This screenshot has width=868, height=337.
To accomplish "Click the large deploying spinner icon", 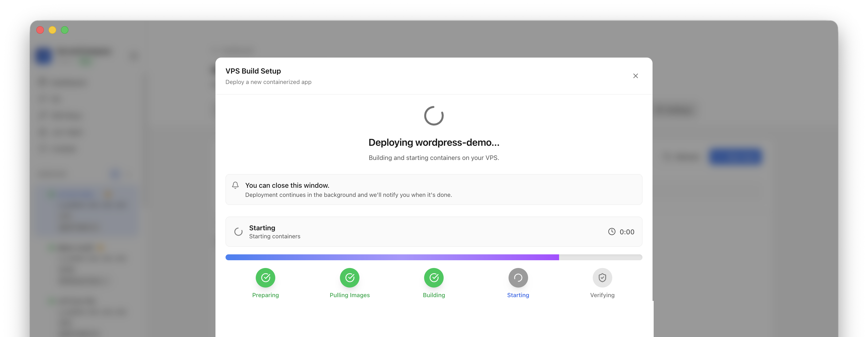I will click(x=434, y=116).
